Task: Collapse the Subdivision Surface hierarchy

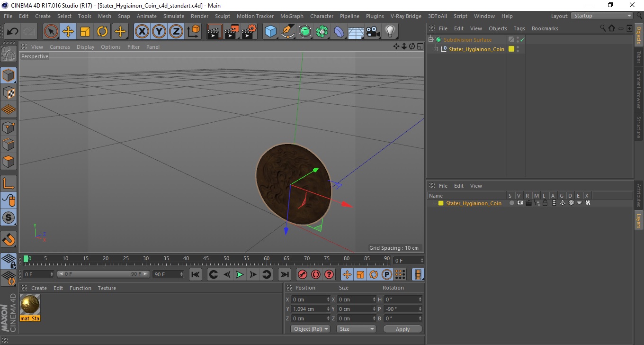Action: (430, 40)
